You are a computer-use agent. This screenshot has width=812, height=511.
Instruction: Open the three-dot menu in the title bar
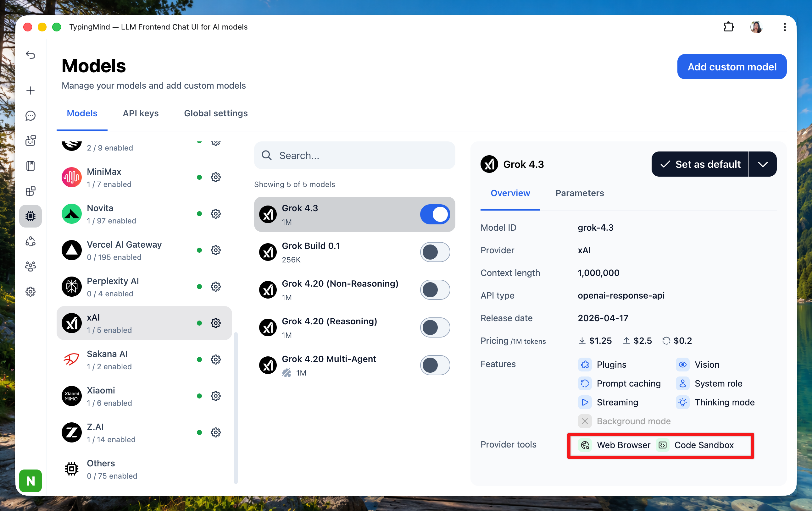[x=785, y=27]
